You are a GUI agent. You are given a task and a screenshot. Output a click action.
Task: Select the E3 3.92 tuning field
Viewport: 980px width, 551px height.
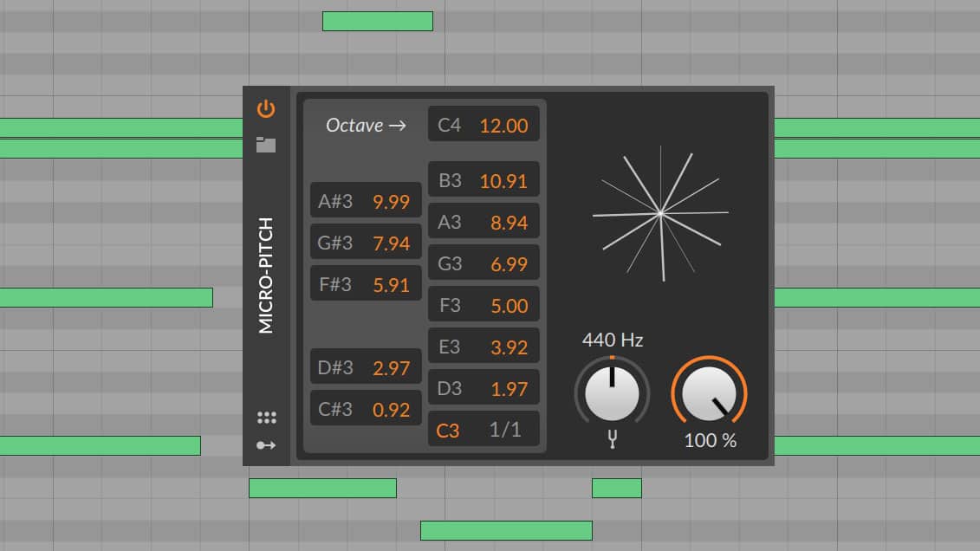(x=484, y=346)
